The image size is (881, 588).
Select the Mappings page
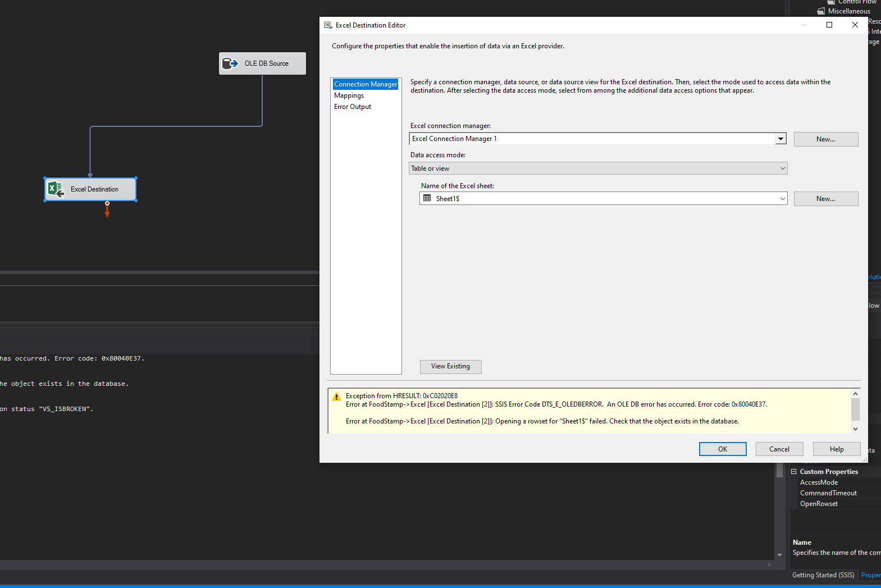[349, 95]
